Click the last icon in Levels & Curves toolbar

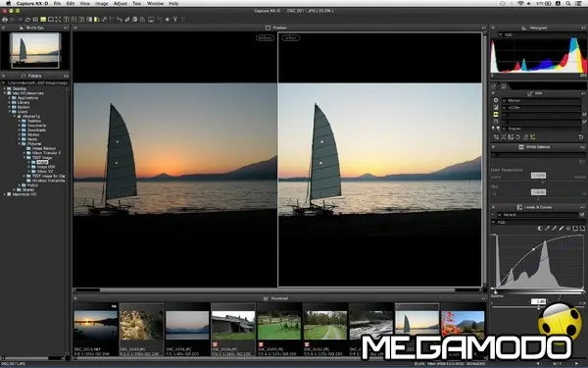582,229
